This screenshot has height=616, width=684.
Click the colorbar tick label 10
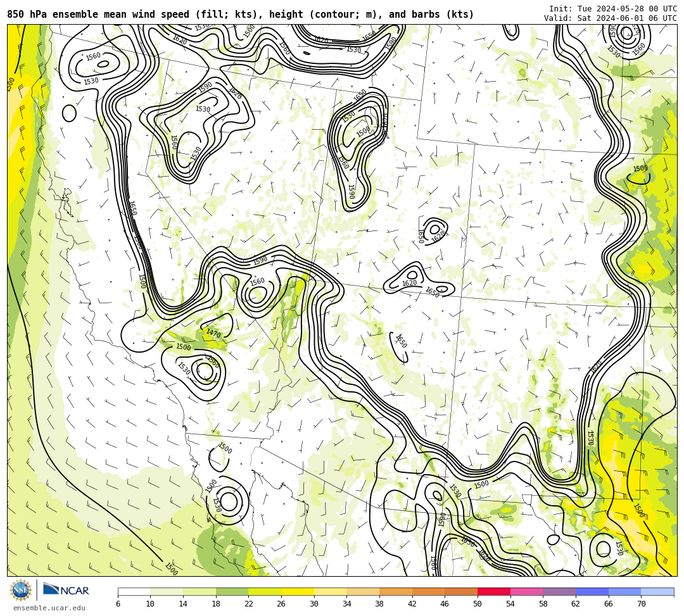pos(151,604)
